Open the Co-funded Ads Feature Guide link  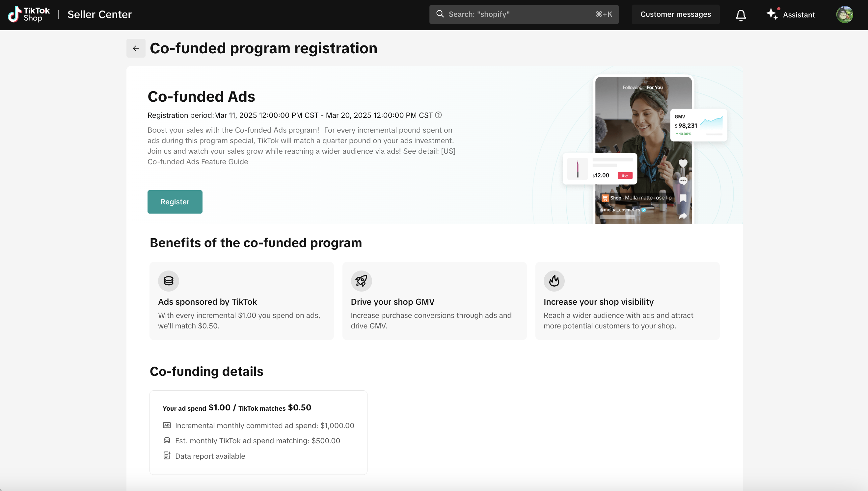click(x=198, y=162)
